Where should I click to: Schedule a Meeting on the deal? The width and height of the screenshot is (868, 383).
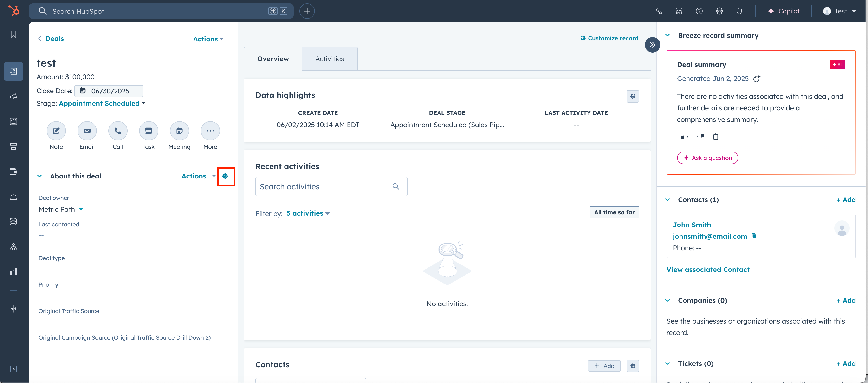(x=180, y=131)
